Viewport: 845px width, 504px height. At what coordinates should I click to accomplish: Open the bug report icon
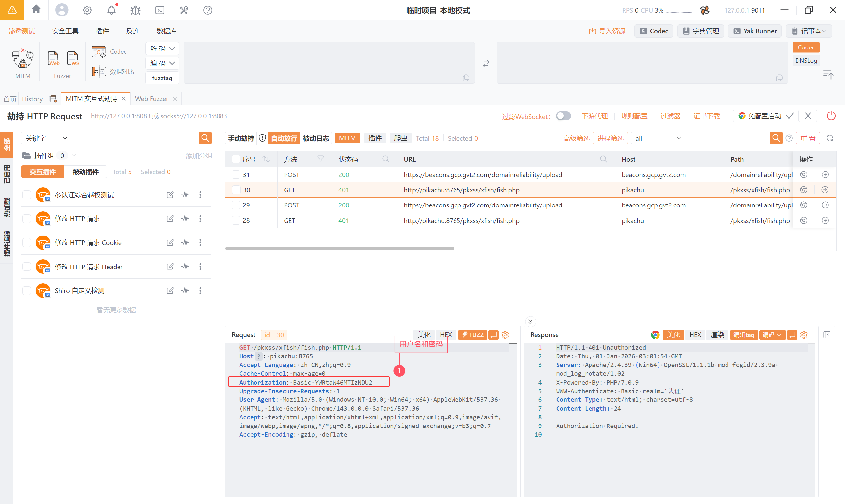tap(135, 10)
